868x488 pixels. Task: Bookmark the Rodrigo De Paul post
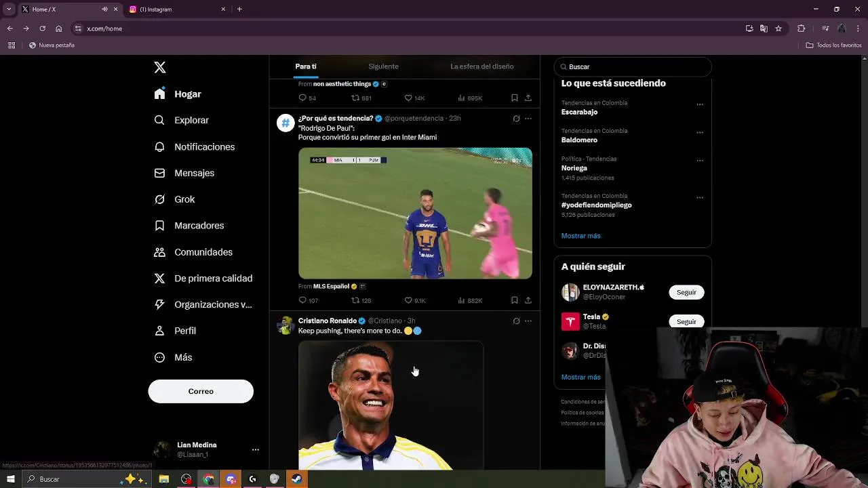coord(515,300)
